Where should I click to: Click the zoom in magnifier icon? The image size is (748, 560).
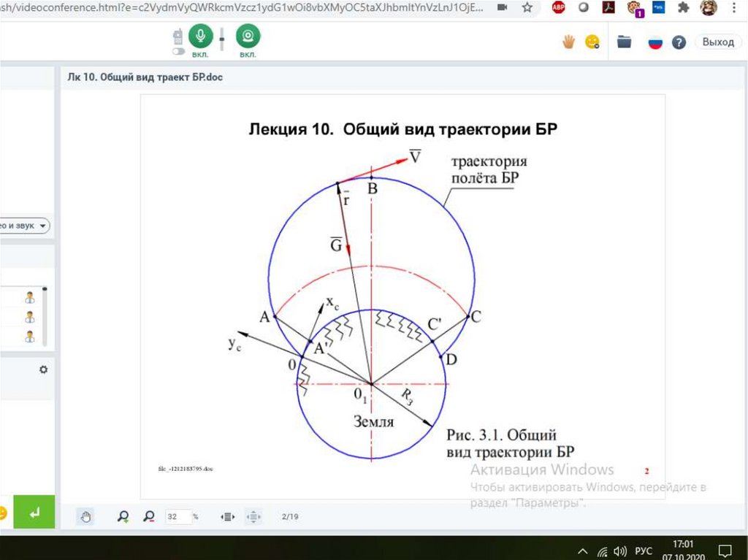(x=123, y=517)
